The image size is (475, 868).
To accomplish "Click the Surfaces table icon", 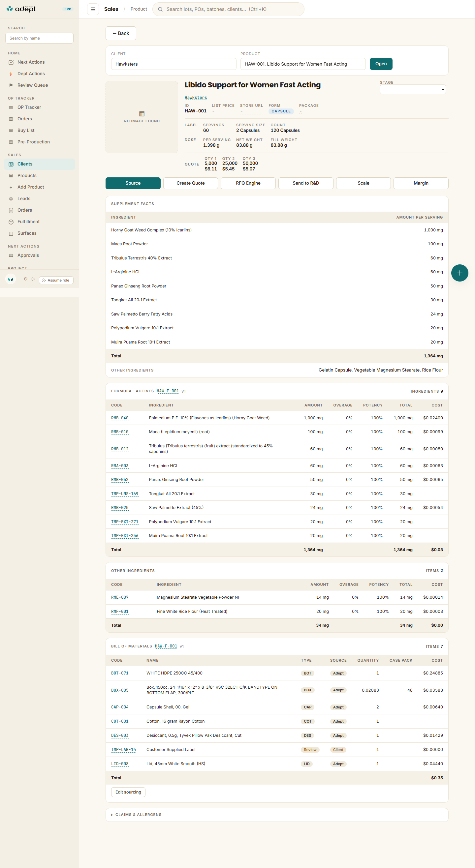I will pos(11,233).
